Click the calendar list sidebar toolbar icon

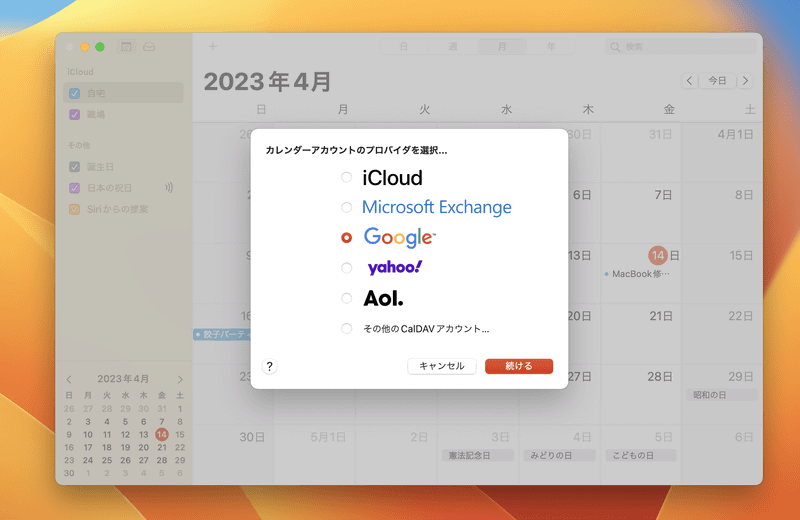(126, 47)
